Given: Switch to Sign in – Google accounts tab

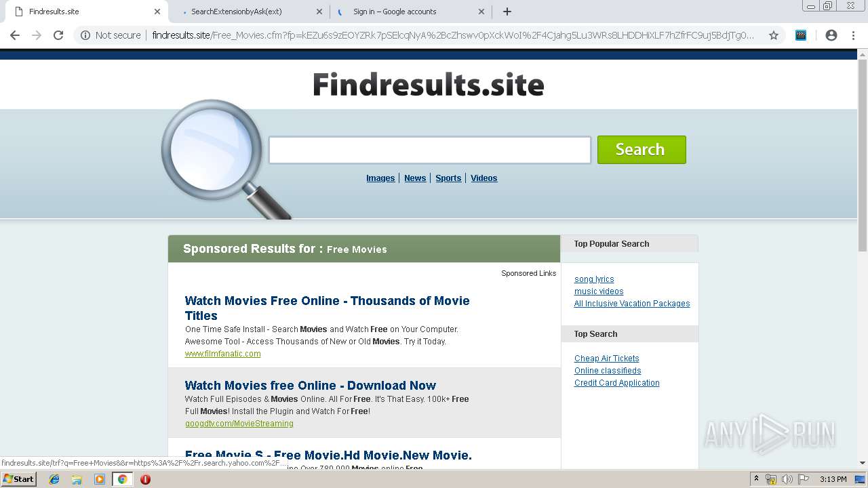Looking at the screenshot, I should [412, 12].
